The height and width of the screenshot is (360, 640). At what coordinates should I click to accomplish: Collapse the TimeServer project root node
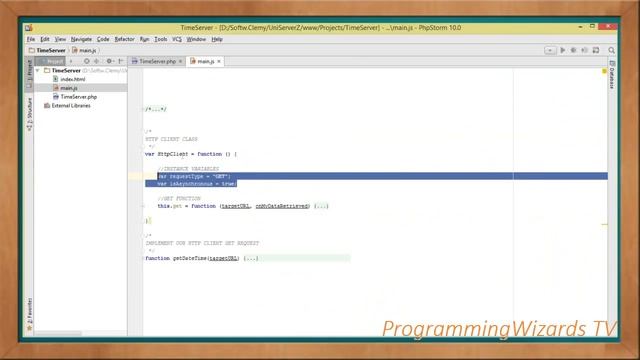click(x=38, y=71)
